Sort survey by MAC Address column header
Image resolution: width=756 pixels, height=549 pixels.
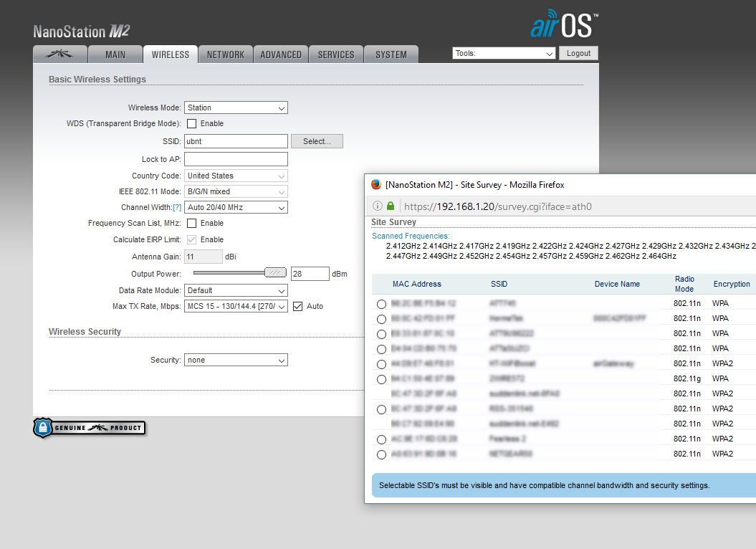coord(416,284)
